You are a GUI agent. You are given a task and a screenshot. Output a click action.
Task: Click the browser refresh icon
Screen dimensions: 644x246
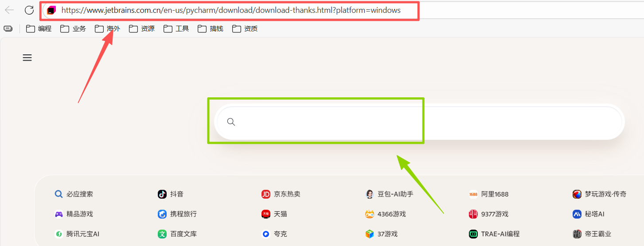click(29, 10)
